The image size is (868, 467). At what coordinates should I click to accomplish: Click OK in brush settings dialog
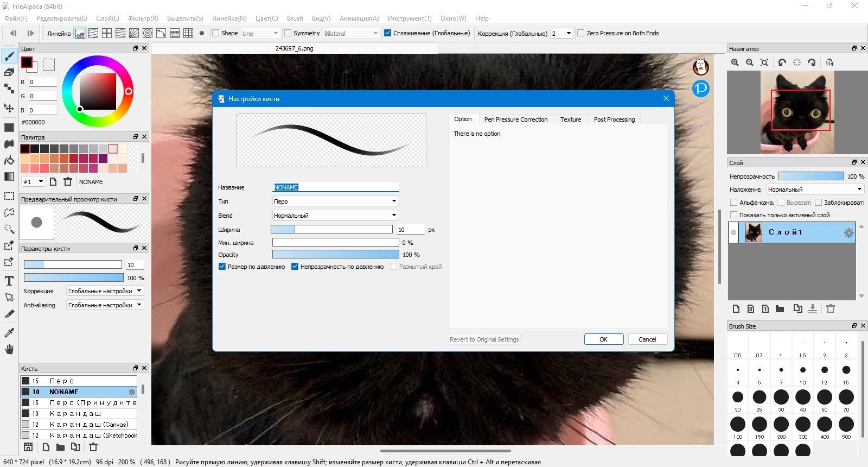coord(603,339)
